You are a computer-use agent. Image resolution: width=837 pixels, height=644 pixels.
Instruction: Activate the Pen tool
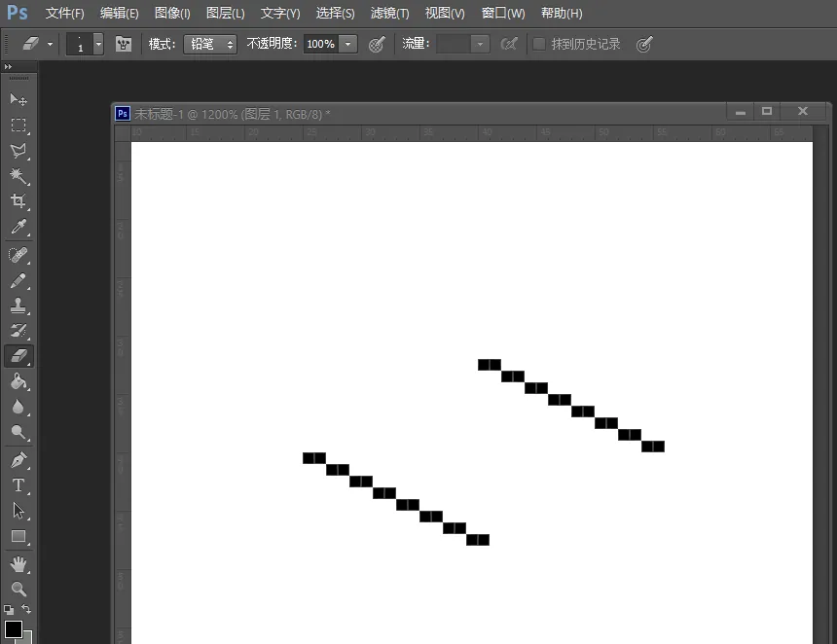[x=18, y=460]
